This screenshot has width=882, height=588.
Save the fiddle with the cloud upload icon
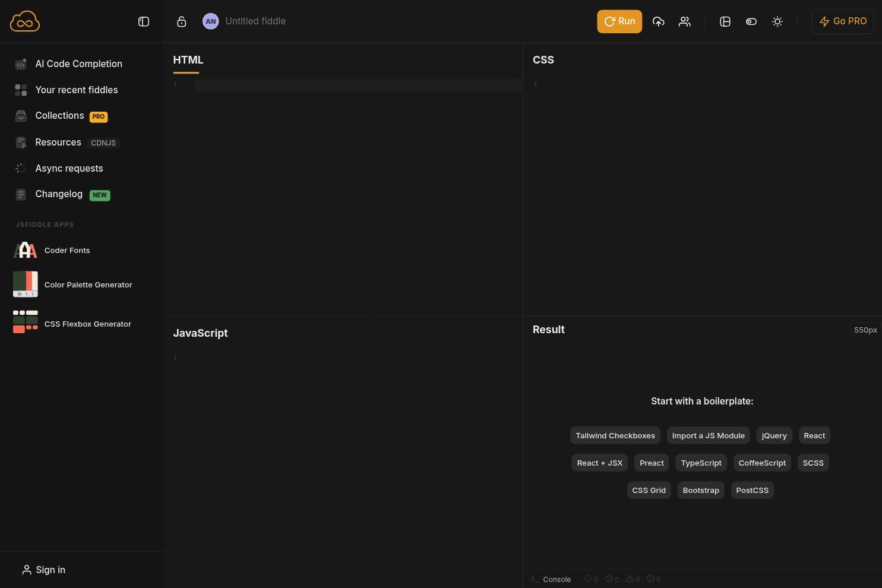pos(658,21)
